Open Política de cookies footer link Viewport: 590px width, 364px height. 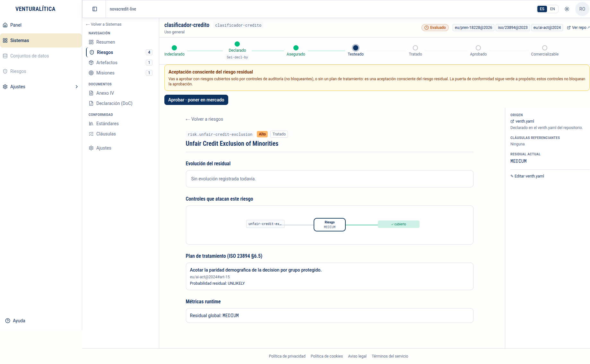tap(326, 356)
